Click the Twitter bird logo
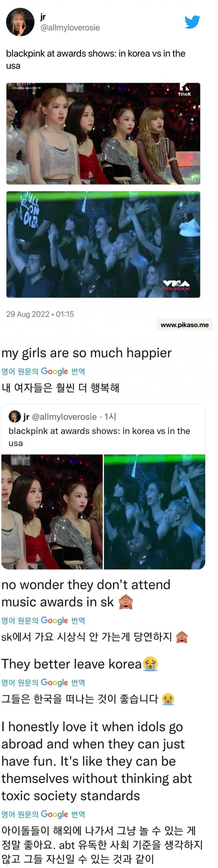Screen dimensions: 218x868 point(192,22)
